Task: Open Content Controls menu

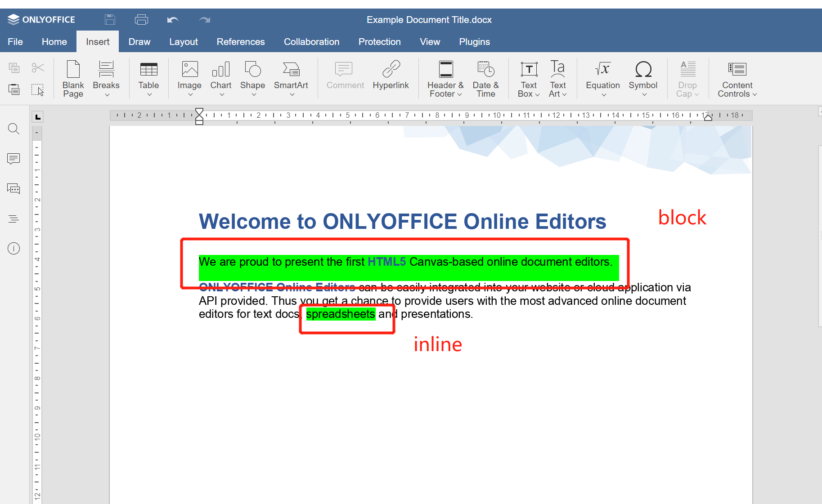Action: pyautogui.click(x=737, y=79)
